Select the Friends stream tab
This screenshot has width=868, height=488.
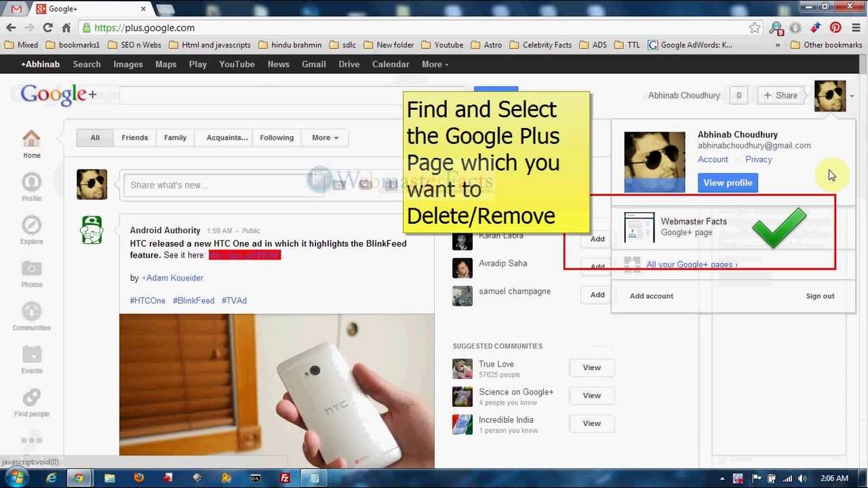click(x=135, y=138)
